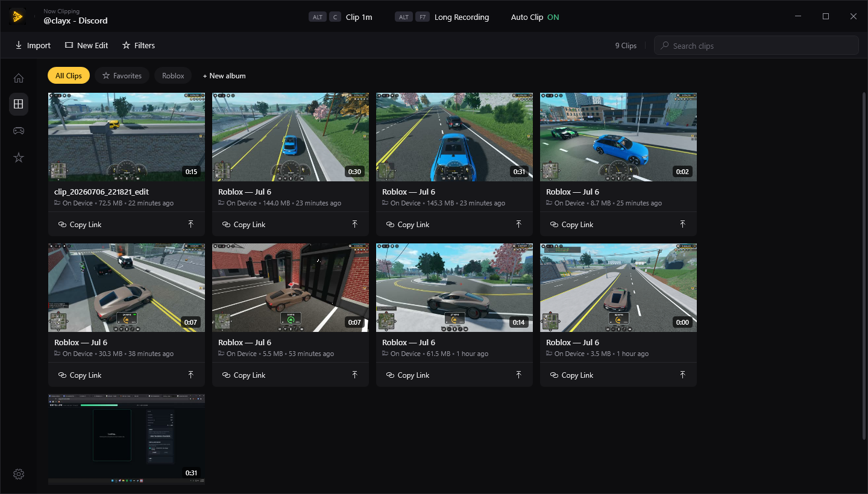The height and width of the screenshot is (494, 868).
Task: Switch to the Roblox album tab
Action: pyautogui.click(x=173, y=75)
